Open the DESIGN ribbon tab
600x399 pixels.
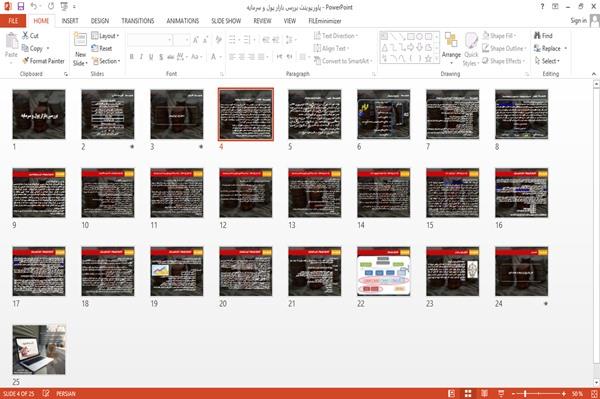99,21
